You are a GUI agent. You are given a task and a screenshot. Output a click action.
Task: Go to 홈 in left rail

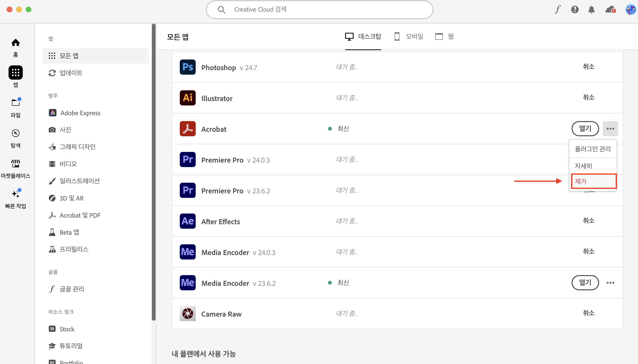tap(15, 48)
